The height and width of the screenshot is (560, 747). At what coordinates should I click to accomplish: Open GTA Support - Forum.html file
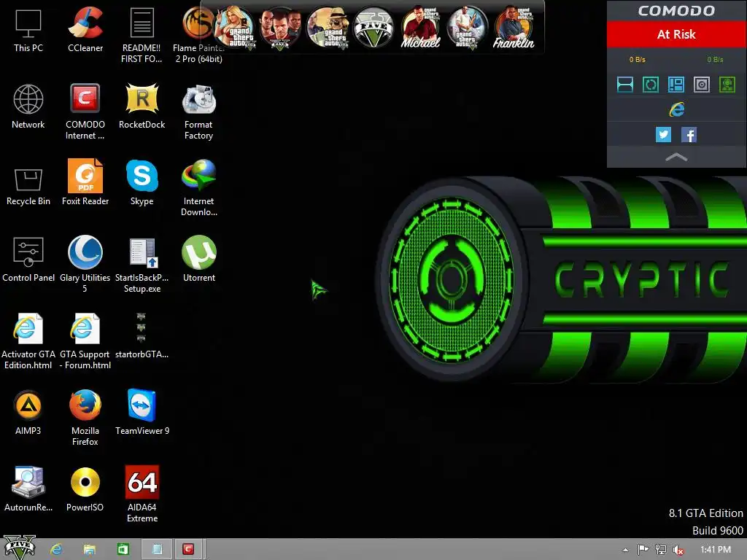[85, 341]
